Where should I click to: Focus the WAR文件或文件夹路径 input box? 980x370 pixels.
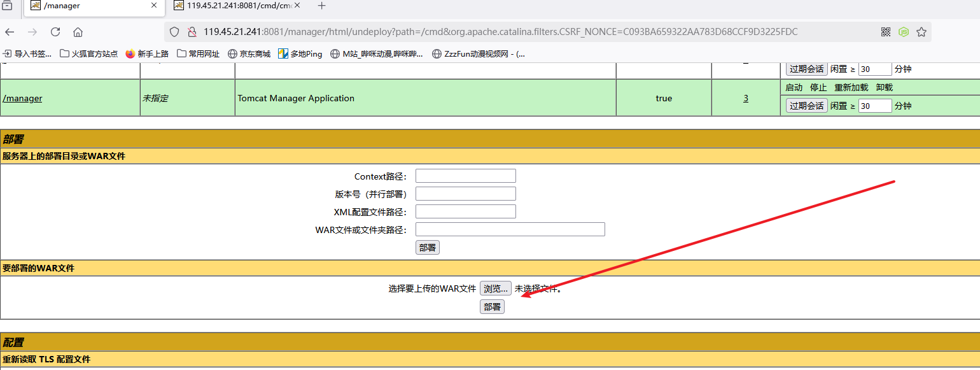click(510, 229)
